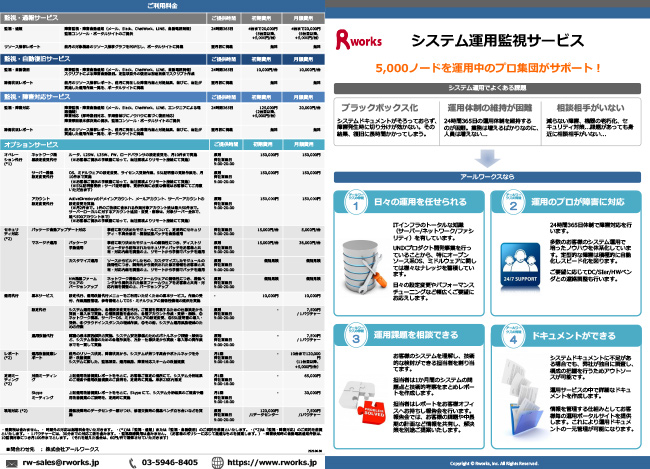This screenshot has width=650, height=469.
Task: Click the 株式会社アールワークス contact name
Action: tap(72, 449)
